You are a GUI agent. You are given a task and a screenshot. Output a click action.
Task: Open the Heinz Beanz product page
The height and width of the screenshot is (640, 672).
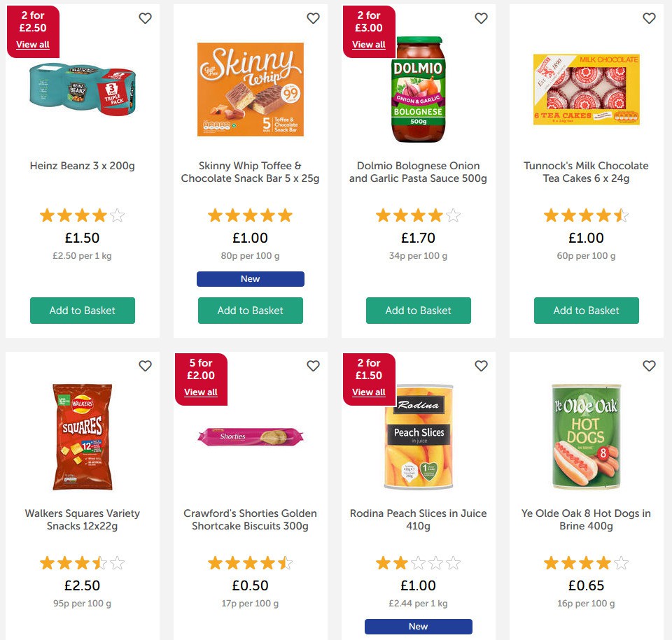tap(82, 166)
